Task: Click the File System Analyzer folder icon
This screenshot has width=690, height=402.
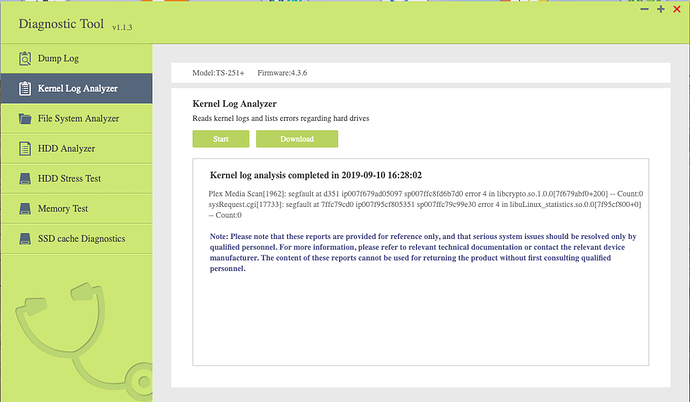Action: coord(25,118)
